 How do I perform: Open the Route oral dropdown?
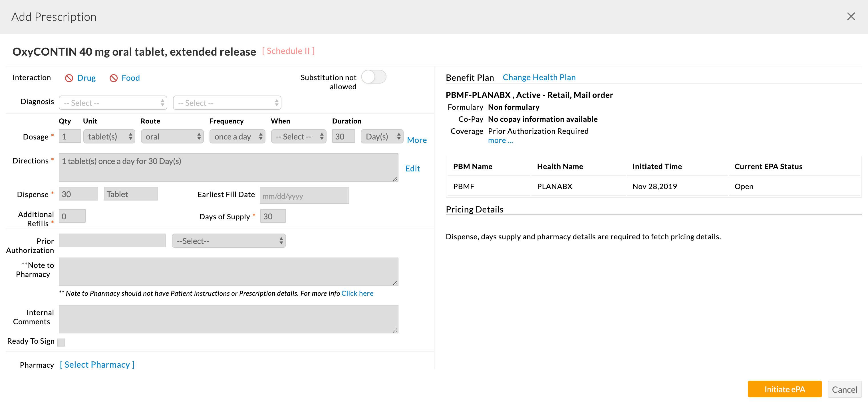coord(172,136)
